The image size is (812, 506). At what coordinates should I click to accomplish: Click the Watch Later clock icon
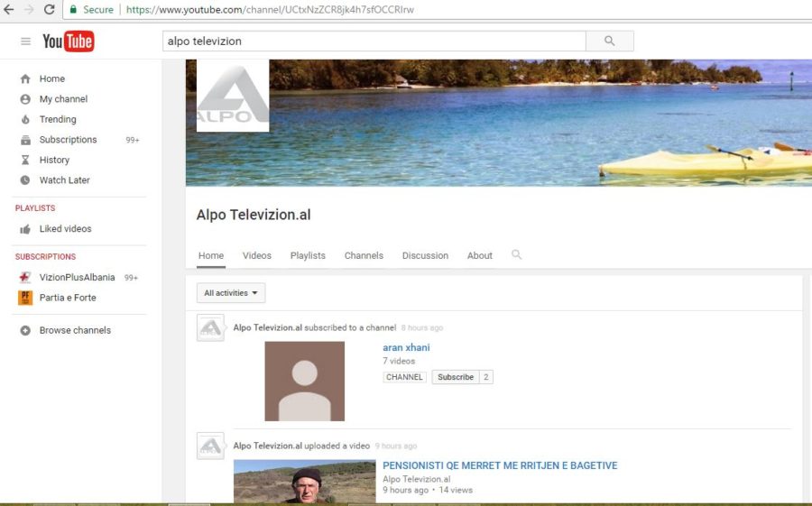[x=25, y=180]
